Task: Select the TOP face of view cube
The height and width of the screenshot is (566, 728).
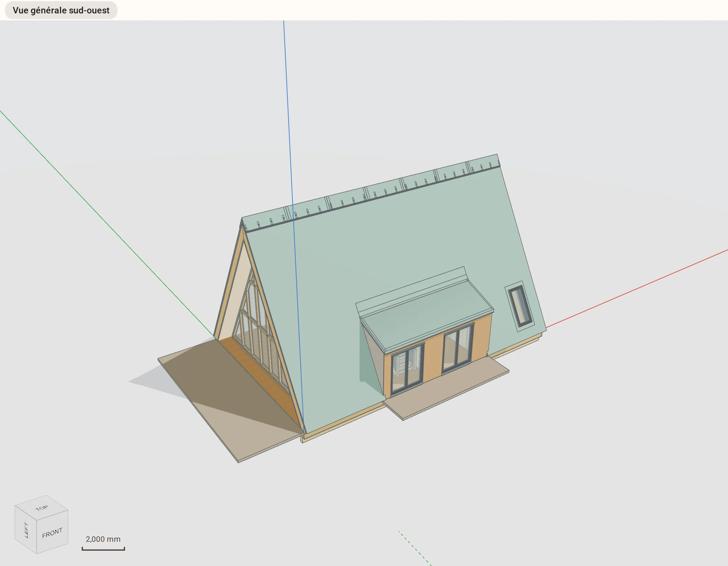Action: tap(42, 508)
